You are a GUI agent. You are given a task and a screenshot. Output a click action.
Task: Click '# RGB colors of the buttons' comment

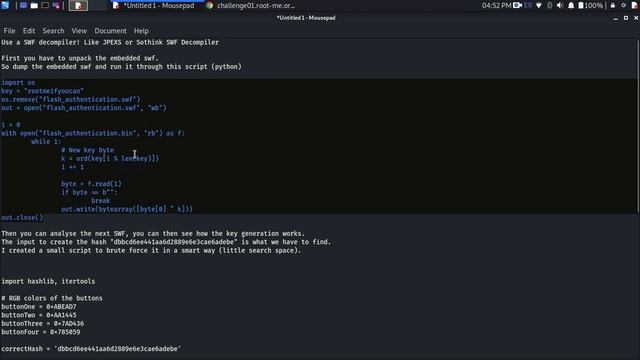[51, 298]
